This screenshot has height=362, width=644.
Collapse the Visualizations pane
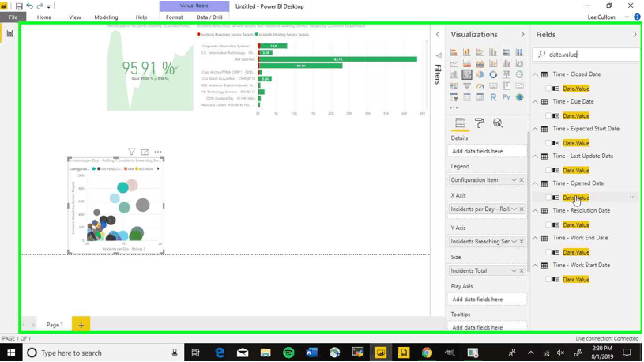click(522, 35)
